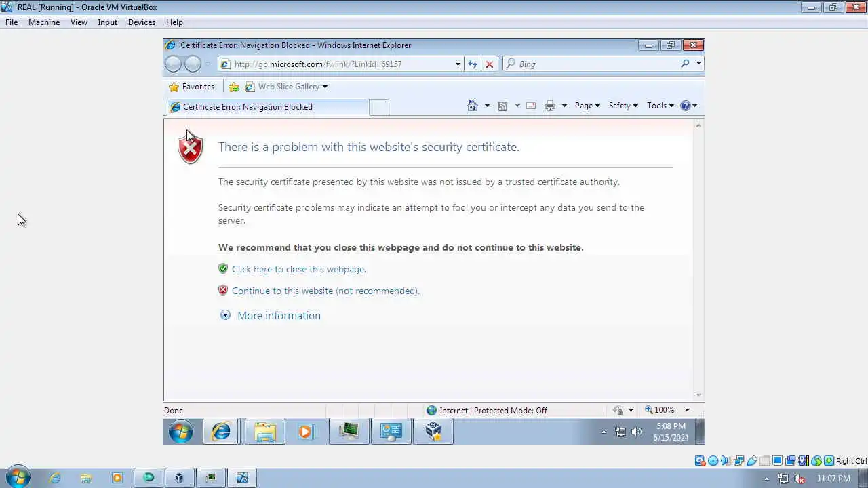Click the host muted volume tray icon
Image resolution: width=868 pixels, height=488 pixels.
800,479
